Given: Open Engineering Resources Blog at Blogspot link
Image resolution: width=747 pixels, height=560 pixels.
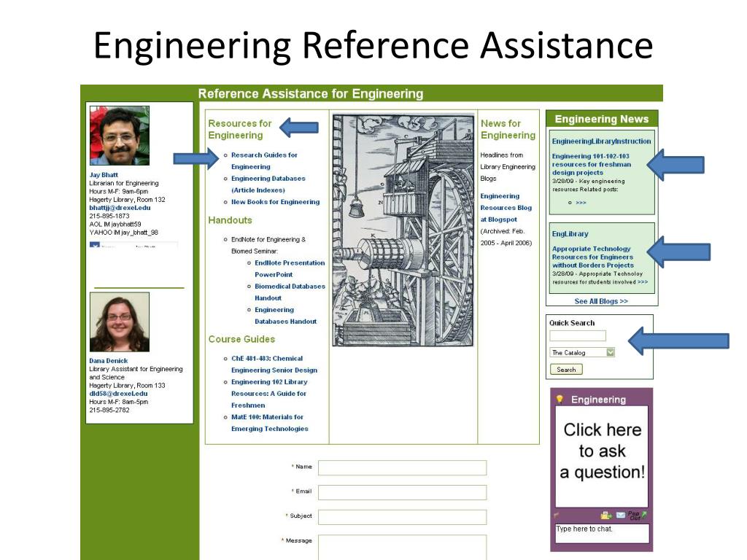Looking at the screenshot, I should click(x=506, y=208).
